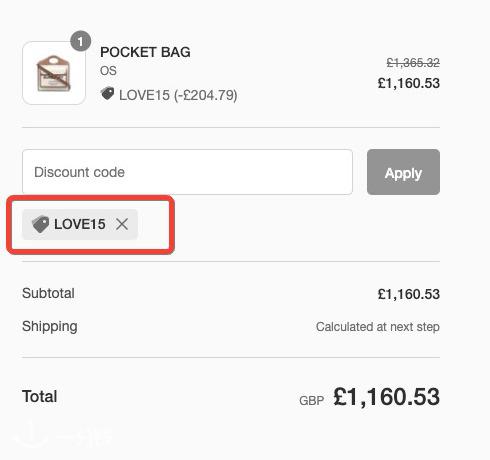Click the quantity badge showing 1

80,41
